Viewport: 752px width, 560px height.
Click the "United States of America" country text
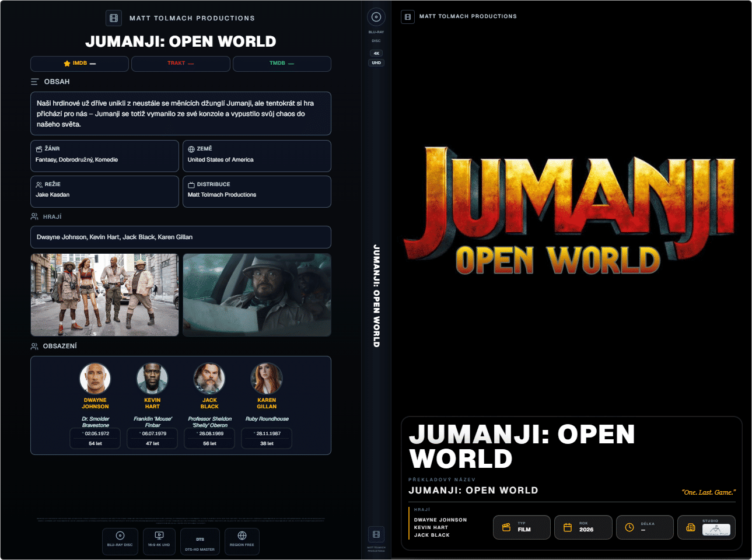[221, 160]
